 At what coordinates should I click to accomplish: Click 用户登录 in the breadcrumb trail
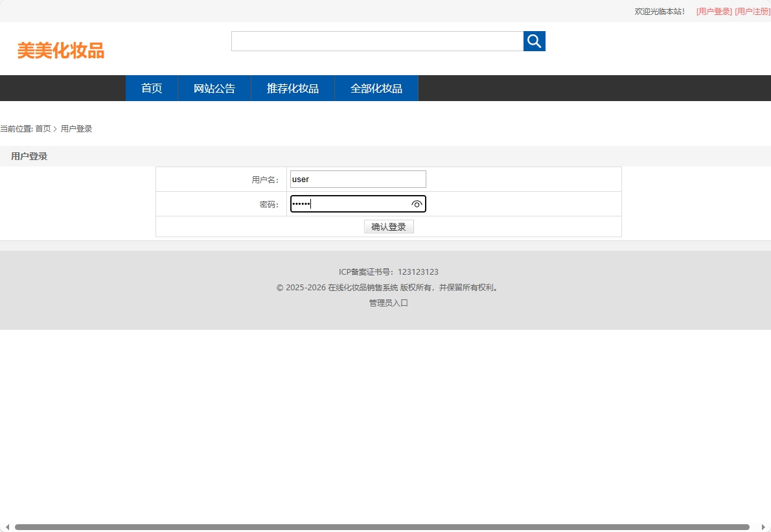[76, 128]
